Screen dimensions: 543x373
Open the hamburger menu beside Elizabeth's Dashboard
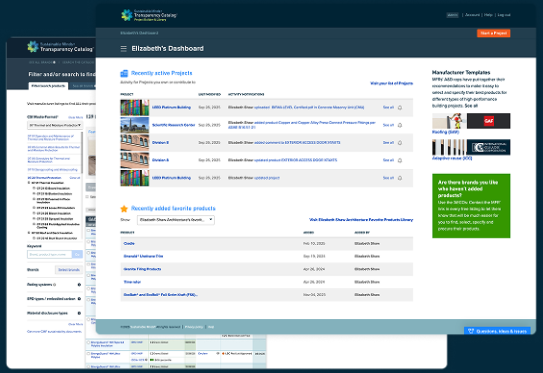124,48
